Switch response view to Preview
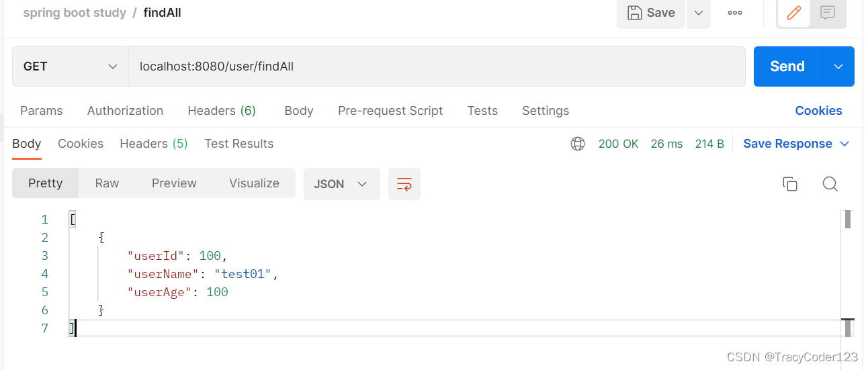The image size is (868, 370). tap(174, 183)
